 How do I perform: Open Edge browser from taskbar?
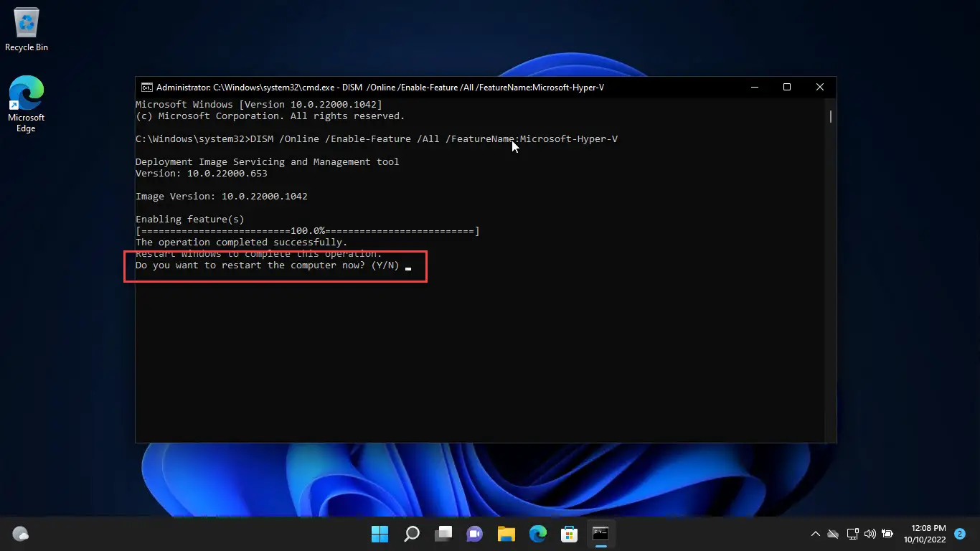pyautogui.click(x=538, y=534)
